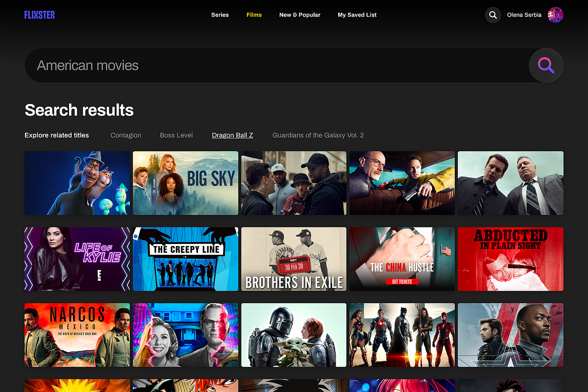The image size is (588, 392).
Task: Open The Creepy Line thumbnail
Action: coord(186,259)
